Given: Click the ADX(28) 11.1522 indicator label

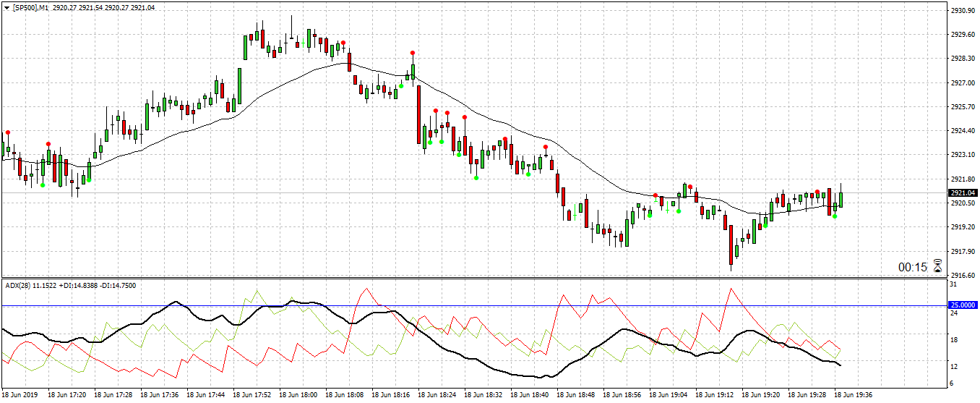Looking at the screenshot, I should (30, 286).
